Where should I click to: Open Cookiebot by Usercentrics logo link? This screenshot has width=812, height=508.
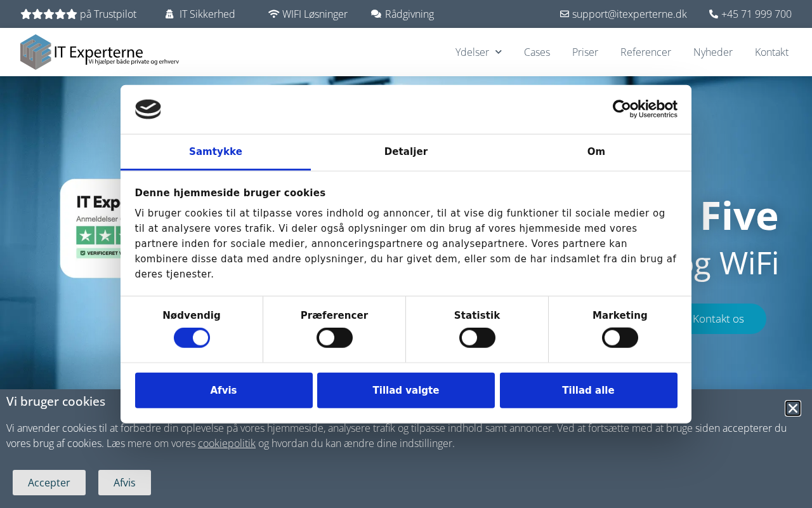(x=645, y=109)
